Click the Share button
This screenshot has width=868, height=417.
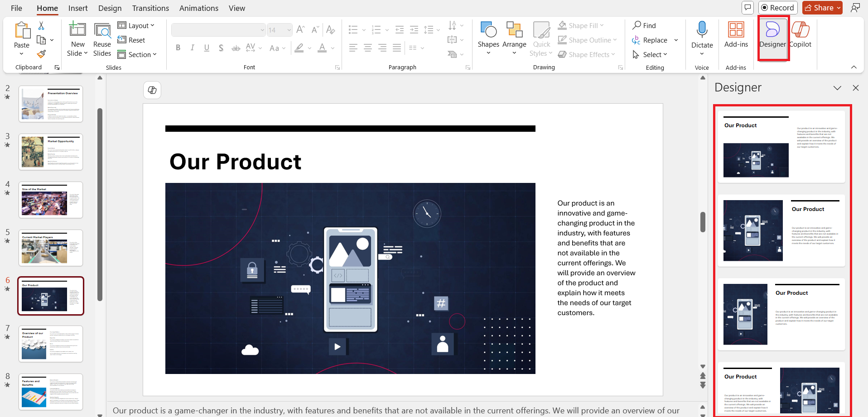tap(822, 8)
